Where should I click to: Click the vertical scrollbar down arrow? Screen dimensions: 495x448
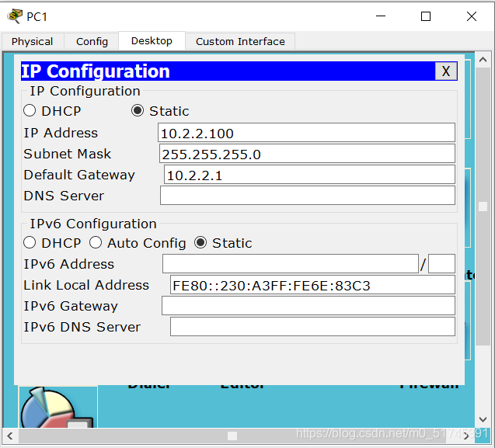point(483,419)
